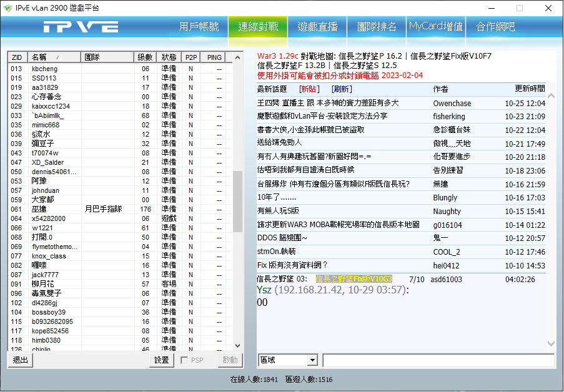Screen dimensions: 564x392
Task: Open topic stmOn.執裝
Action: tap(276, 252)
